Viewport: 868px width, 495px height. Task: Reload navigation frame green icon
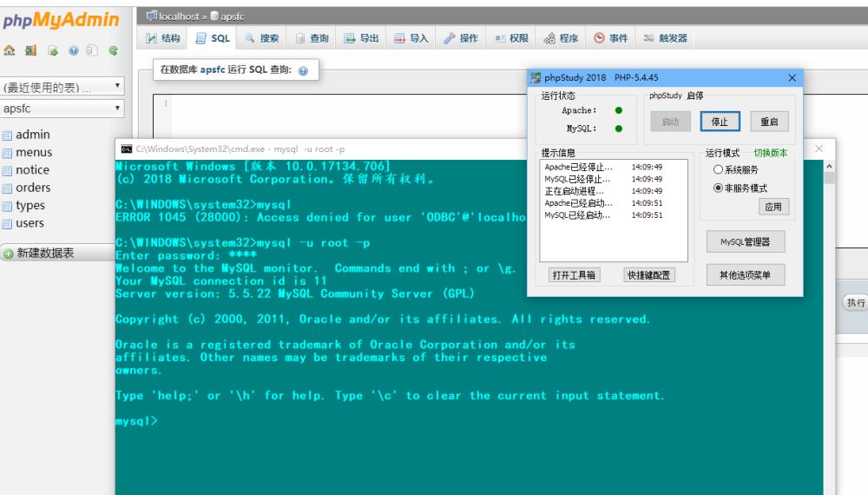pos(114,50)
